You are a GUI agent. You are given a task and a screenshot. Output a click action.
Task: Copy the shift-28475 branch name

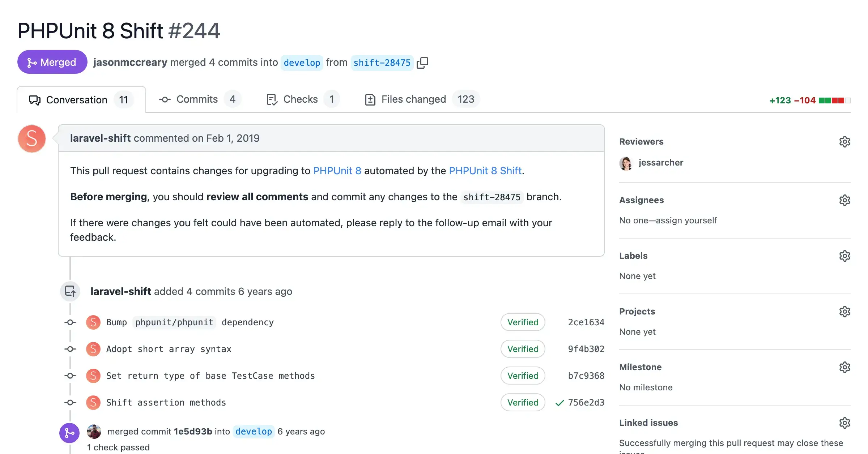pos(422,62)
